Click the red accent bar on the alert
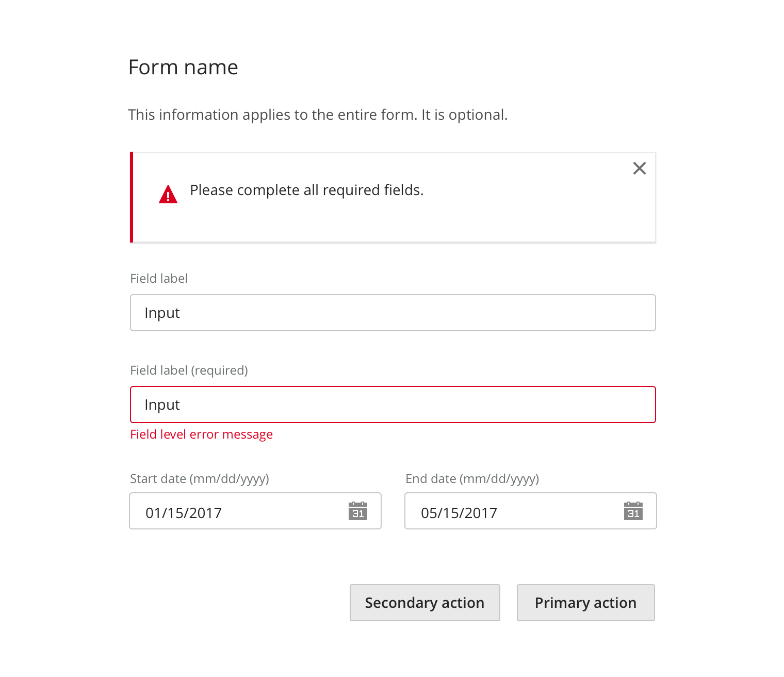The image size is (784, 677). point(132,197)
